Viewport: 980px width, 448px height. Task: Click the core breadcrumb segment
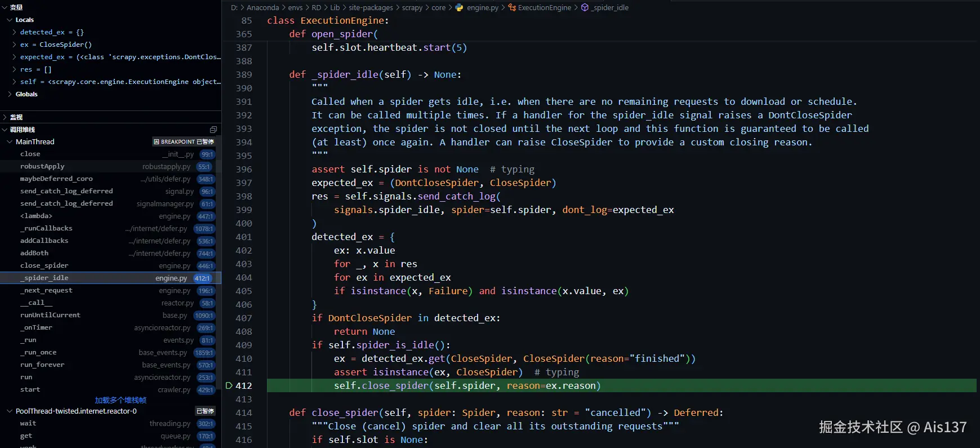[438, 7]
